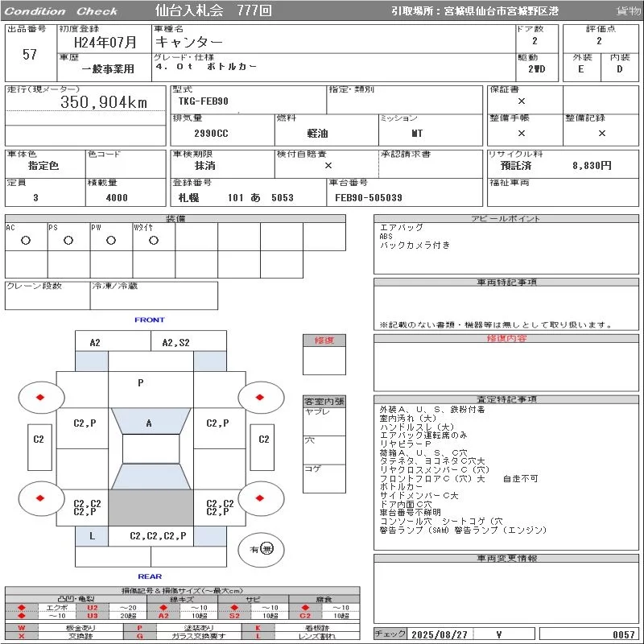Click body color 指定色
This screenshot has height=644, width=644.
point(43,166)
